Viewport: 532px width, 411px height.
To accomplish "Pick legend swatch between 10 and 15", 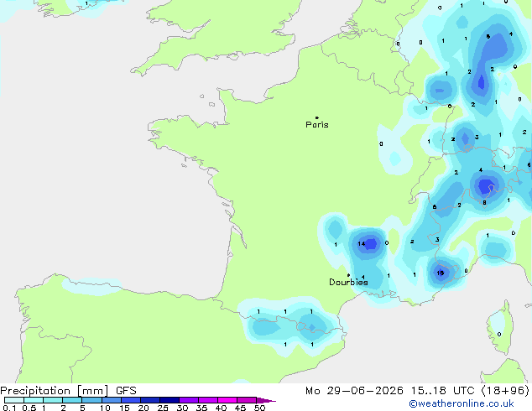I will coord(111,400).
